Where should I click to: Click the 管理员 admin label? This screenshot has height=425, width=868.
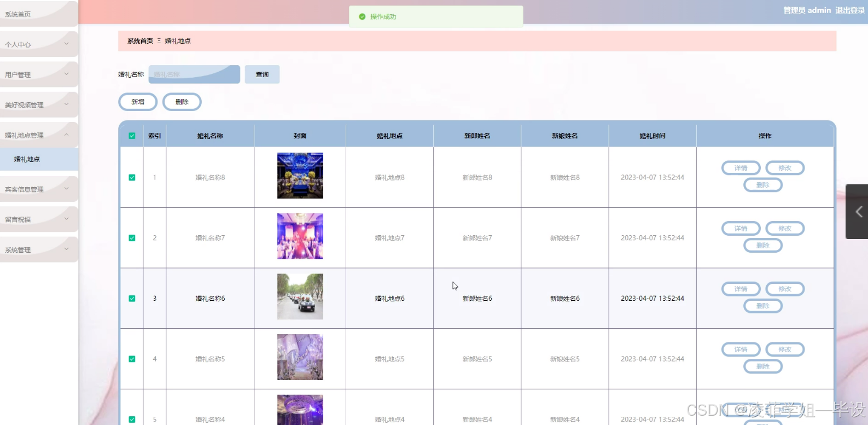click(x=807, y=10)
